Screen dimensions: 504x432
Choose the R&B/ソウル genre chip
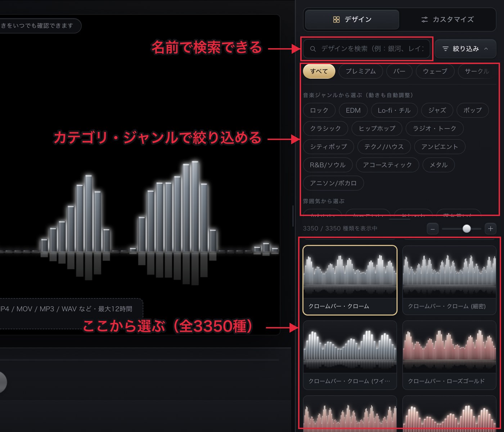pyautogui.click(x=328, y=165)
